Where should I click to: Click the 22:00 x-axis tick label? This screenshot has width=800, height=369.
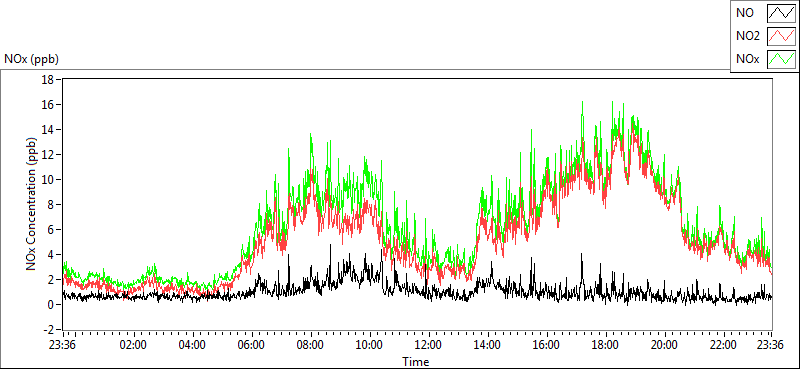pos(723,344)
